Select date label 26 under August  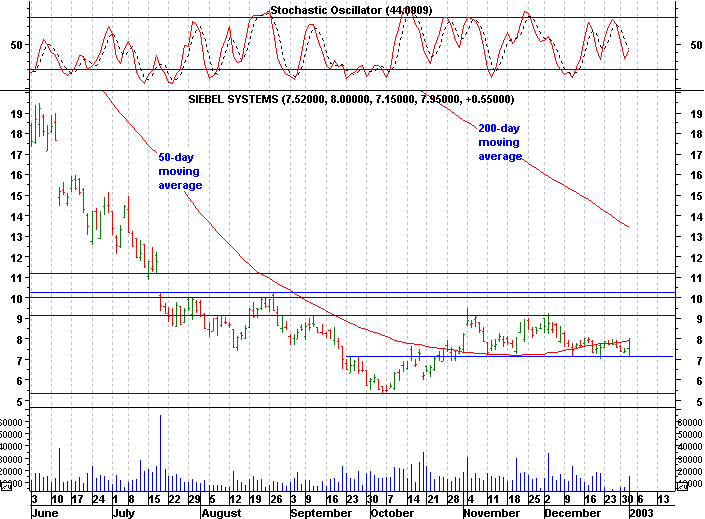pyautogui.click(x=276, y=499)
